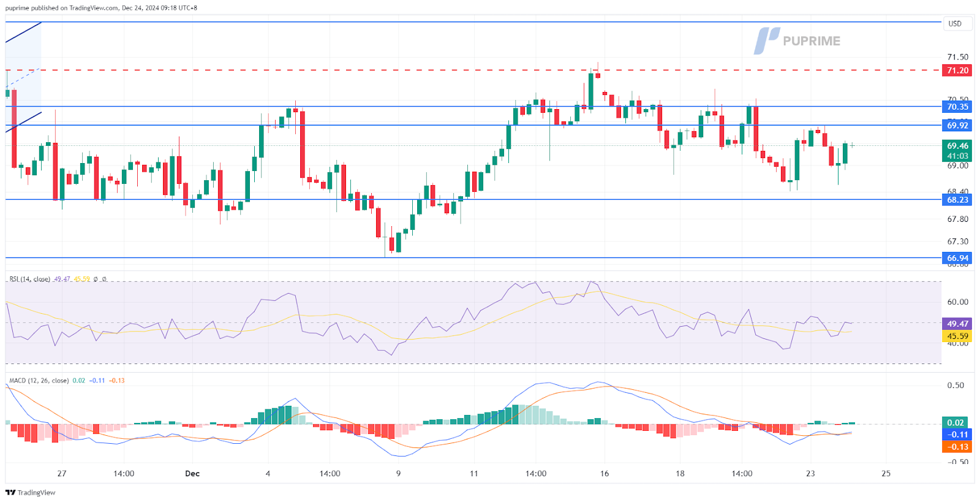Click the 41:03 candle countdown label
Viewport: 980px width, 502px height.
click(x=957, y=156)
